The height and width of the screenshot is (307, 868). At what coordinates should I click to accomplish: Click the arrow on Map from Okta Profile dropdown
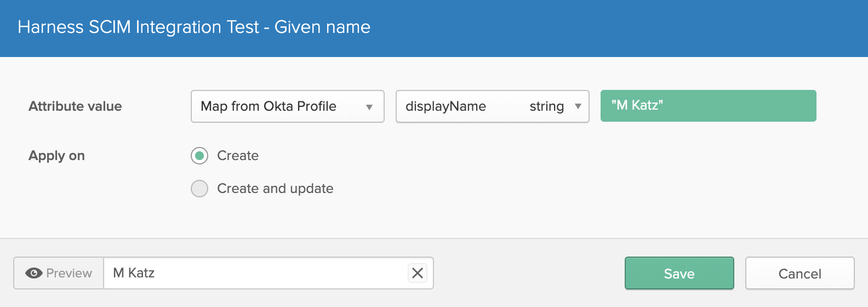point(369,107)
